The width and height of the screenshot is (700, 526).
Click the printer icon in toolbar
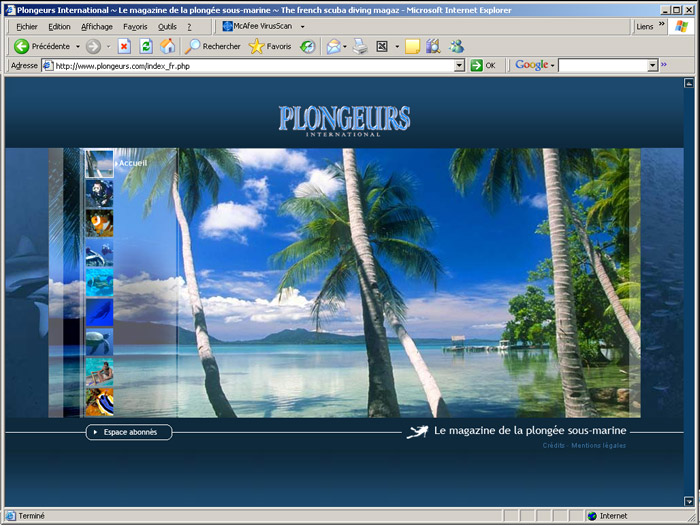point(360,46)
